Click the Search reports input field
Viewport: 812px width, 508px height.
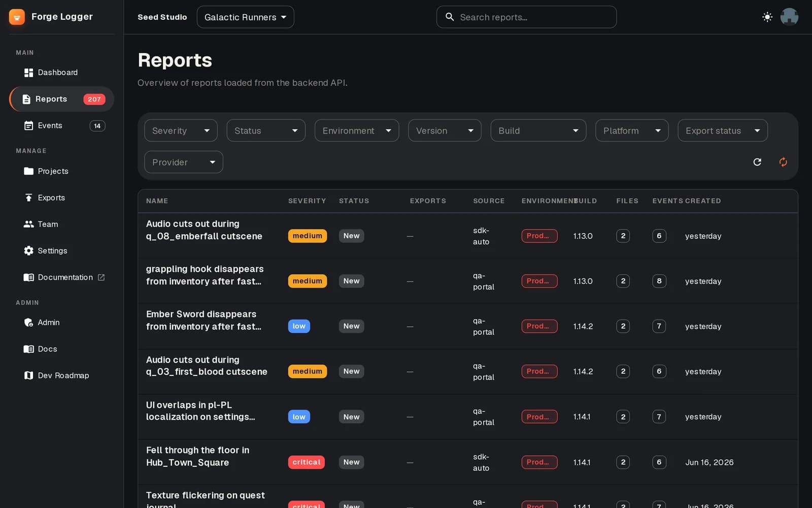pyautogui.click(x=526, y=17)
